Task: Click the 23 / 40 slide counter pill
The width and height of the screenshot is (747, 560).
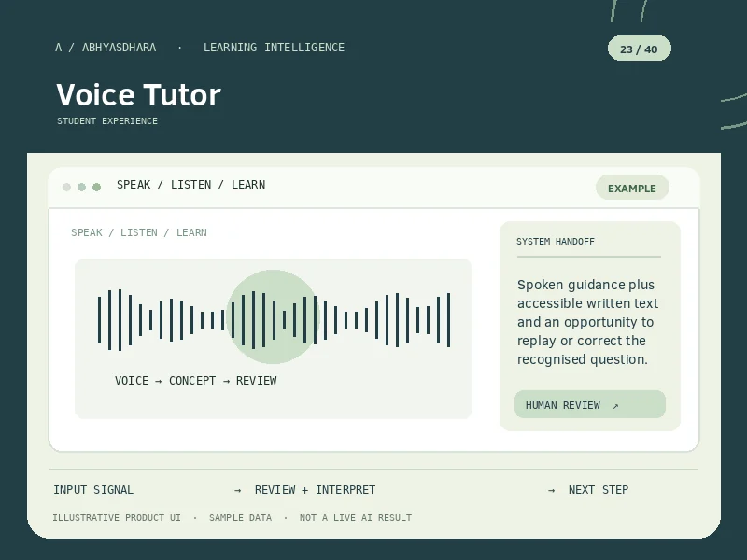Action: (x=639, y=49)
